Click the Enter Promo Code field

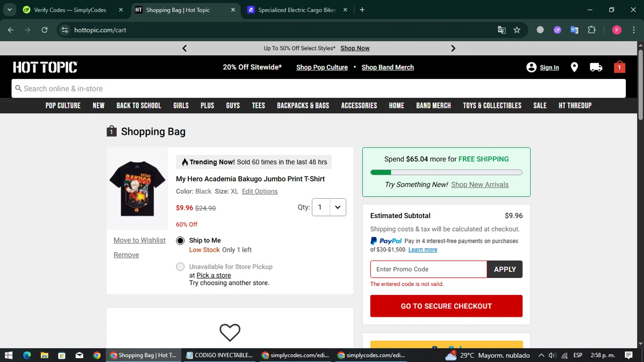428,269
